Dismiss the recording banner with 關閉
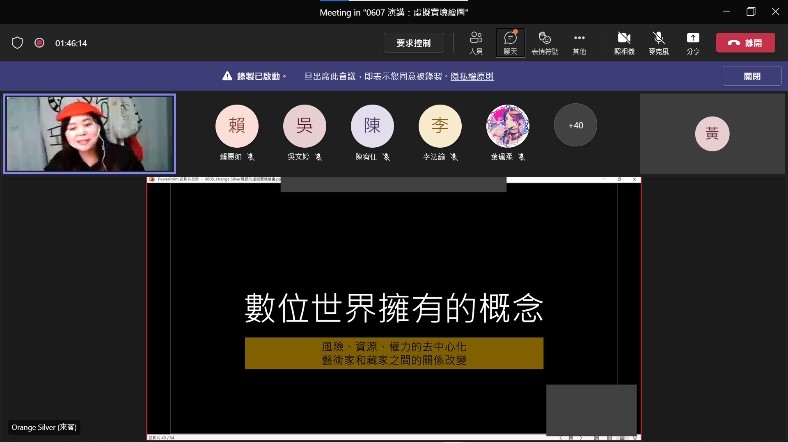Screen dimensions: 788x443 pos(752,76)
